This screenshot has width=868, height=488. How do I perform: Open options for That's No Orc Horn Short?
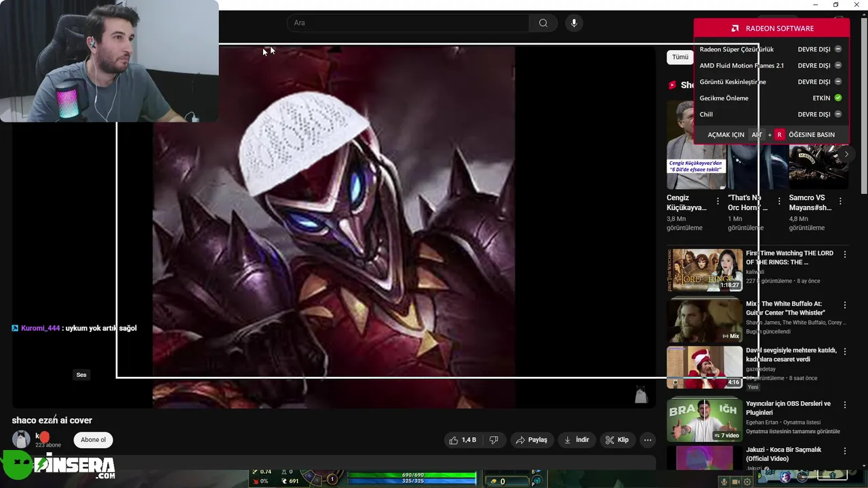(x=779, y=201)
